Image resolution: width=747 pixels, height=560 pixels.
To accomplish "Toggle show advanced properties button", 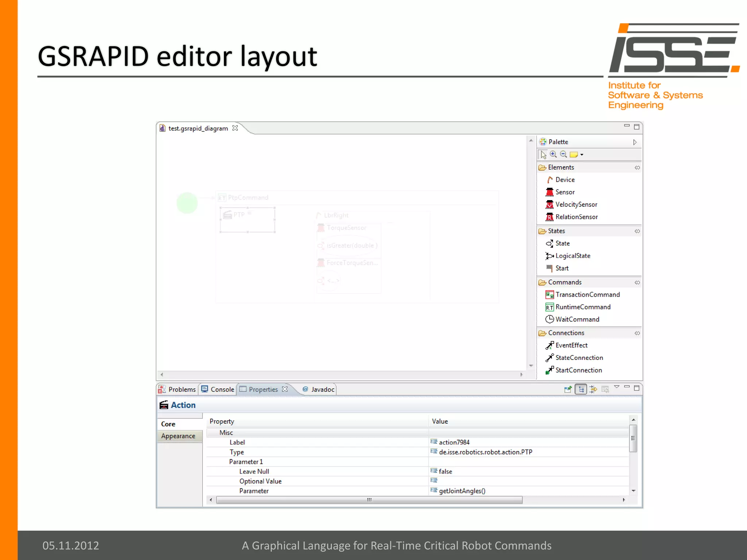I will click(x=593, y=389).
